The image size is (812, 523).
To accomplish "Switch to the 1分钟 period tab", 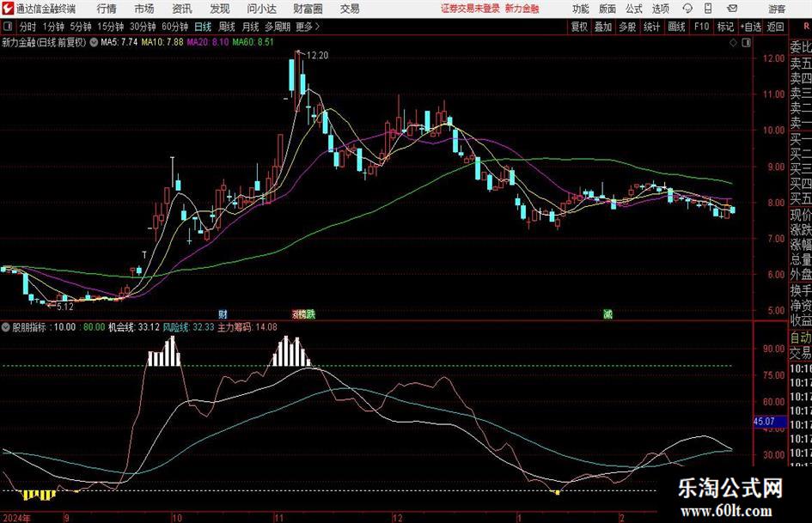I will point(53,27).
